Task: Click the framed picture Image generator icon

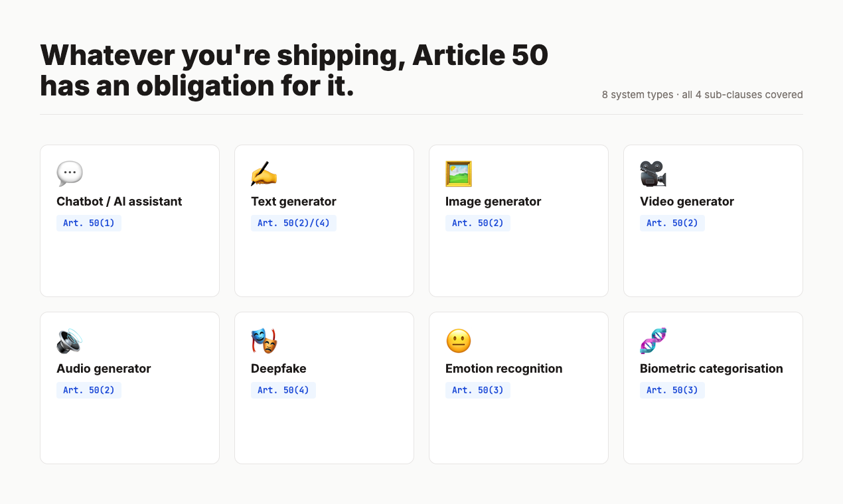Action: 459,173
